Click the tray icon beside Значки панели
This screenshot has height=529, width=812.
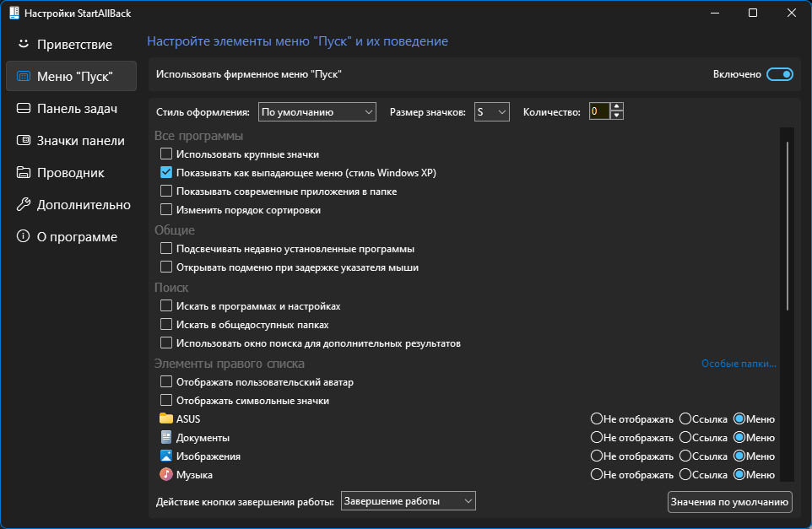[x=24, y=140]
